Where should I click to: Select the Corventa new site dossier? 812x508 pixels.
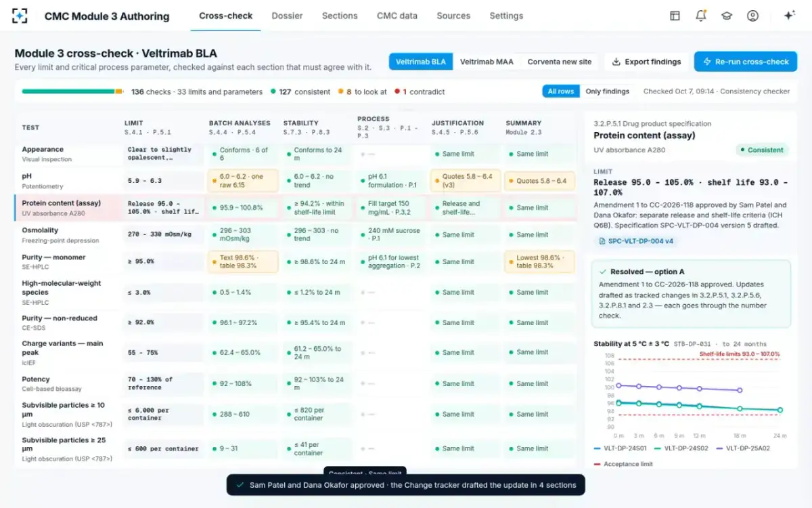click(x=560, y=62)
